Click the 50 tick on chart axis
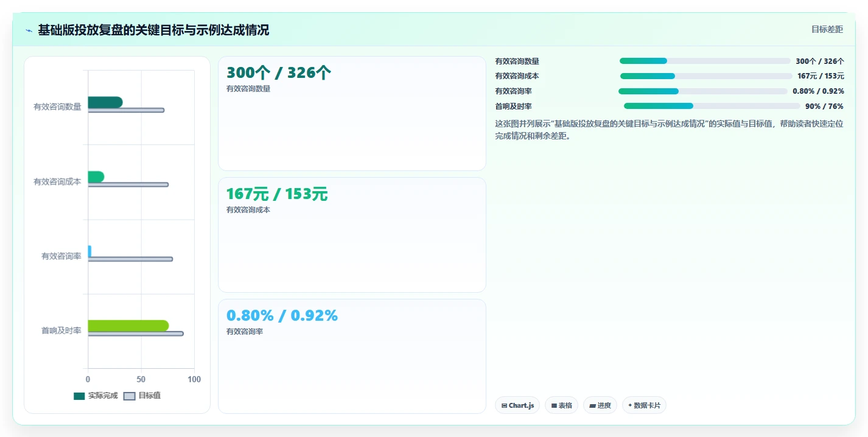The image size is (868, 437). click(141, 379)
